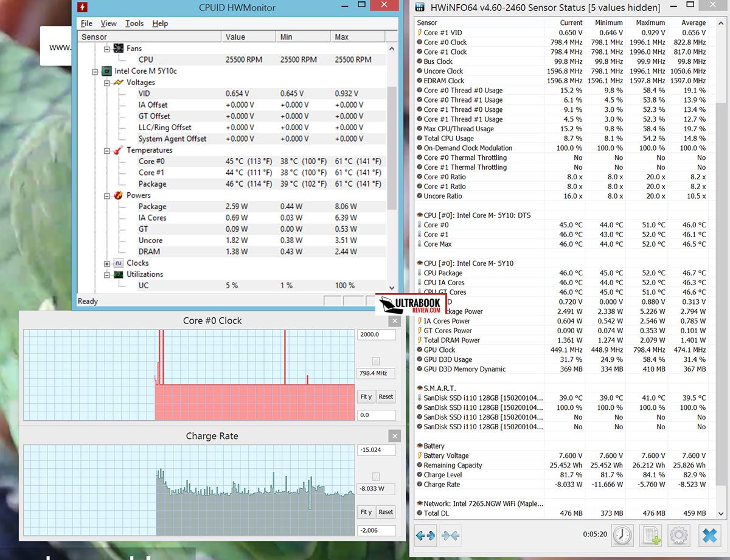The width and height of the screenshot is (730, 560).
Task: Click the collapse-columns arrows button in HWiNFO64
Action: [x=451, y=536]
